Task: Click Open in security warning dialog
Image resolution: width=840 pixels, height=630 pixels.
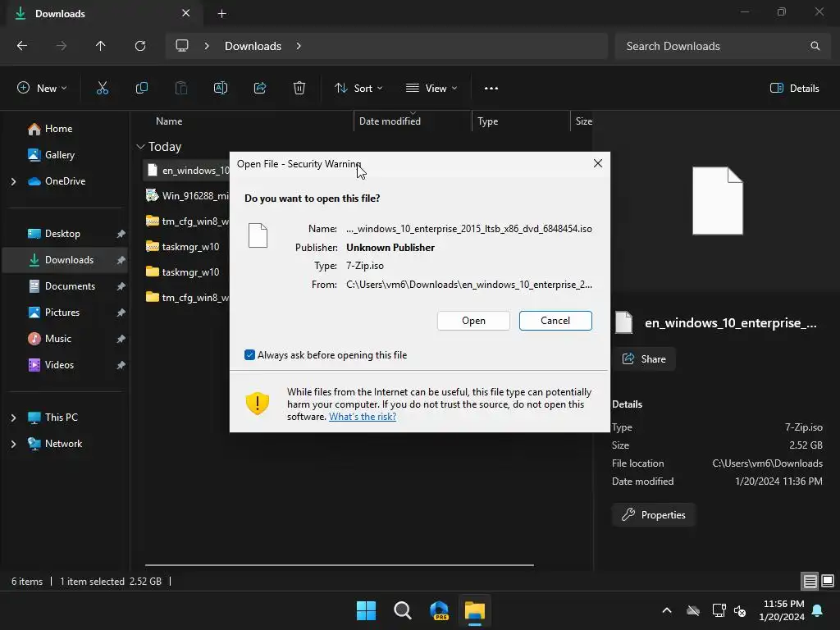Action: (x=473, y=321)
